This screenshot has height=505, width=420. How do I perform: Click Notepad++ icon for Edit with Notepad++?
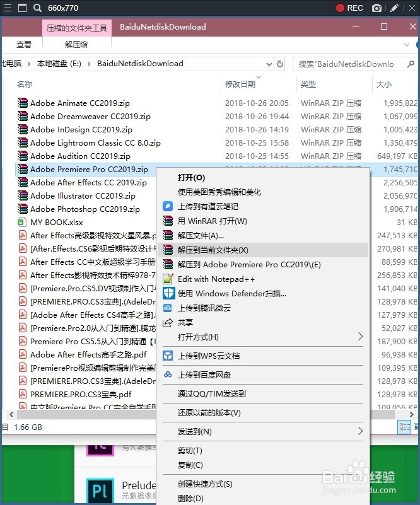click(168, 279)
